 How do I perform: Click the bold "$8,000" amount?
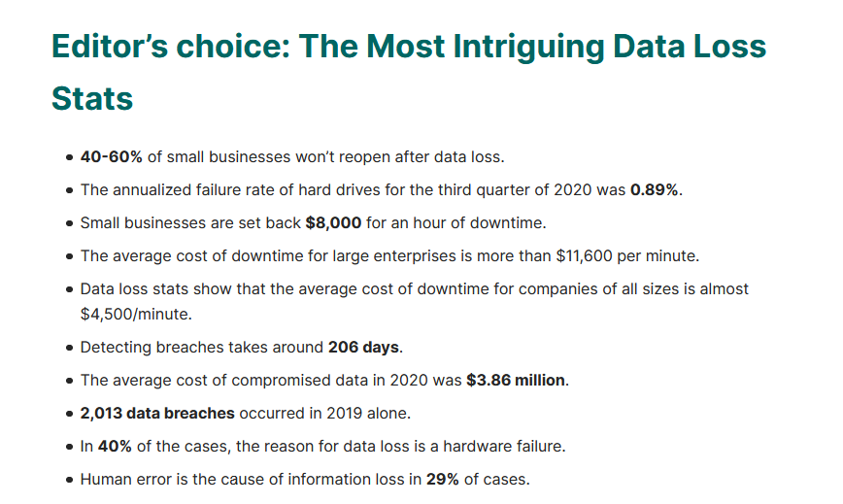pyautogui.click(x=333, y=223)
